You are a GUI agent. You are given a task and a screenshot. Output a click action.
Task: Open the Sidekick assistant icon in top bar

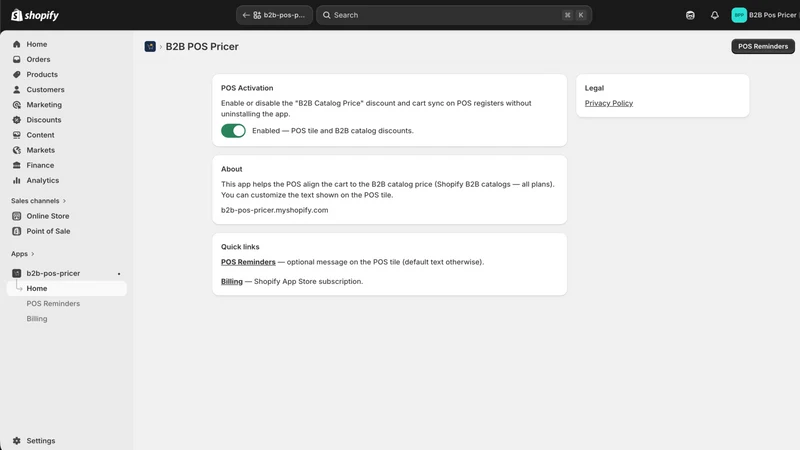690,15
